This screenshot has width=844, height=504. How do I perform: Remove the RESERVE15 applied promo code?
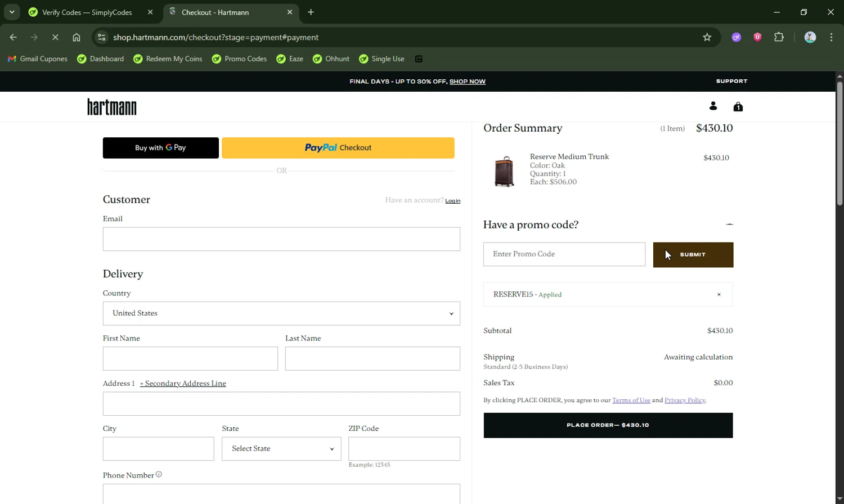tap(719, 295)
